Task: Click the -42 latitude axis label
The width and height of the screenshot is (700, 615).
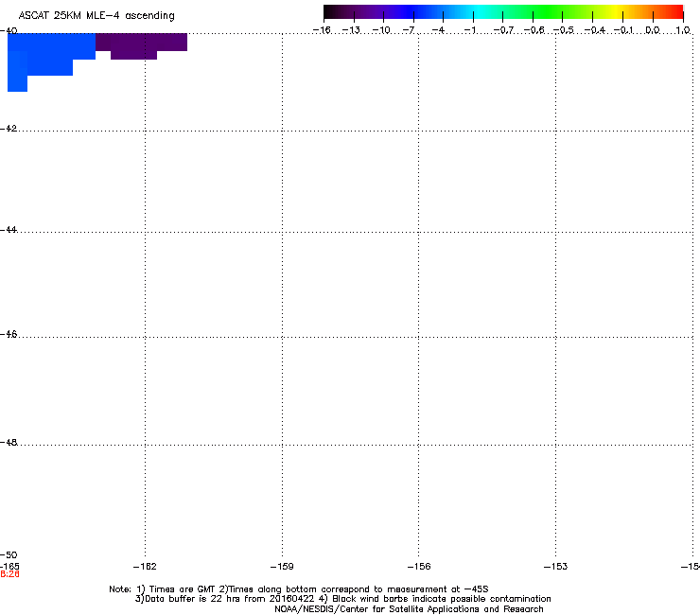Action: click(9, 129)
